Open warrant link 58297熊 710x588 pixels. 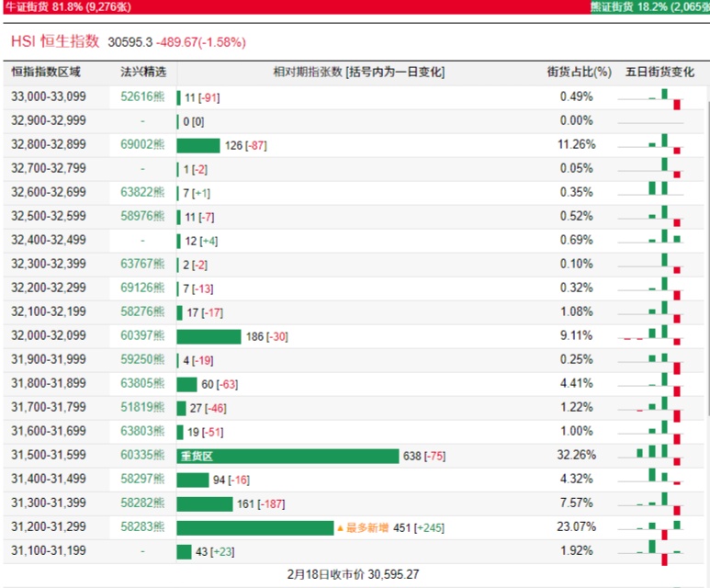[142, 479]
